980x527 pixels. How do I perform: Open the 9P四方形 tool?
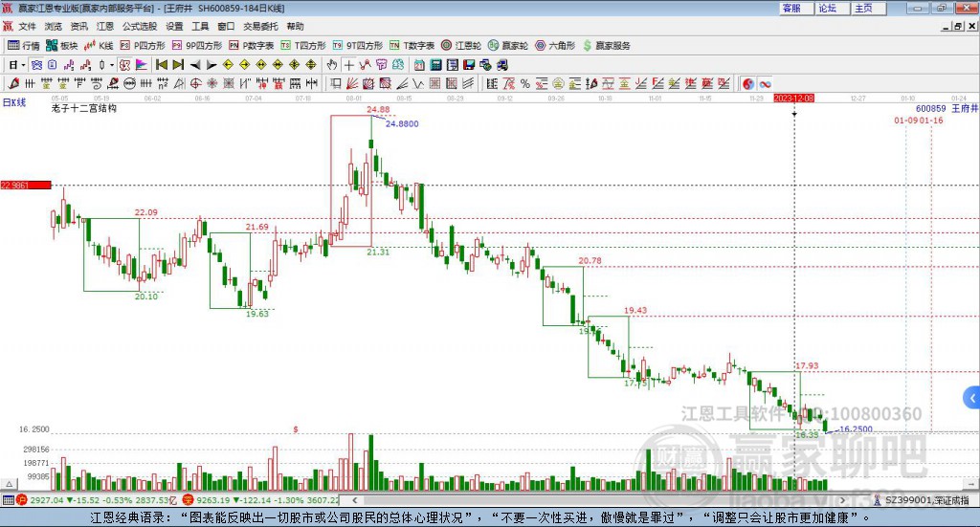pos(197,46)
